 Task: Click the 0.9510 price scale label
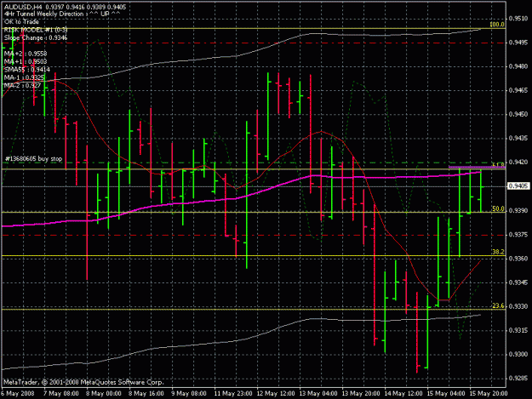(x=518, y=19)
